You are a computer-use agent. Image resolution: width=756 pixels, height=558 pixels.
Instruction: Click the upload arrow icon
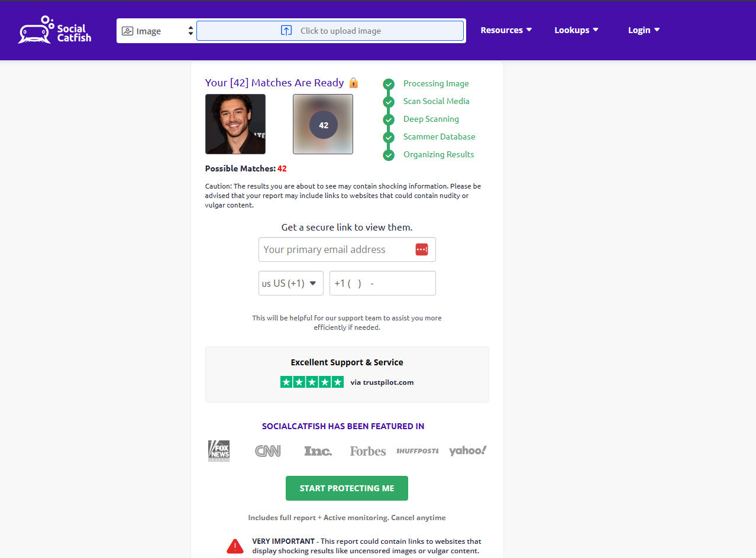pos(286,31)
